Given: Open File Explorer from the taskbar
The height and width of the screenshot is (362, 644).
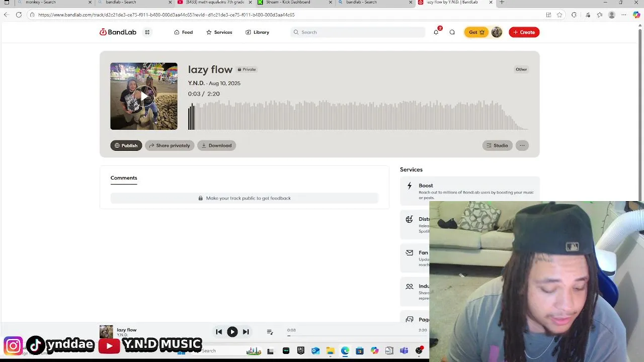Looking at the screenshot, I should (330, 350).
